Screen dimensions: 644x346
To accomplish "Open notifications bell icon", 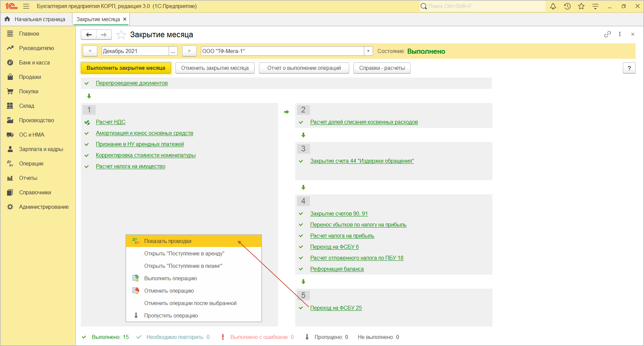I will point(553,6).
